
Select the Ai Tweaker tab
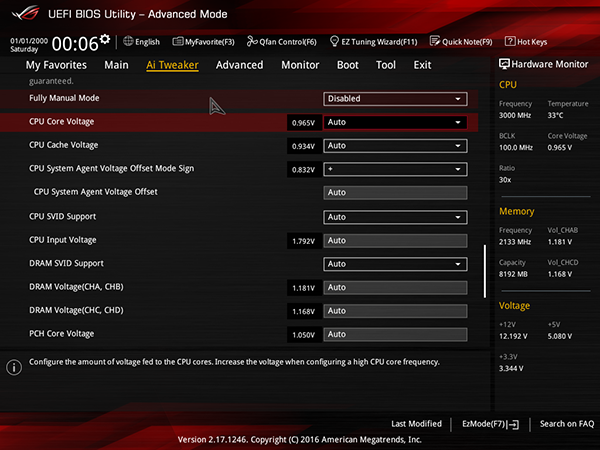coord(172,65)
